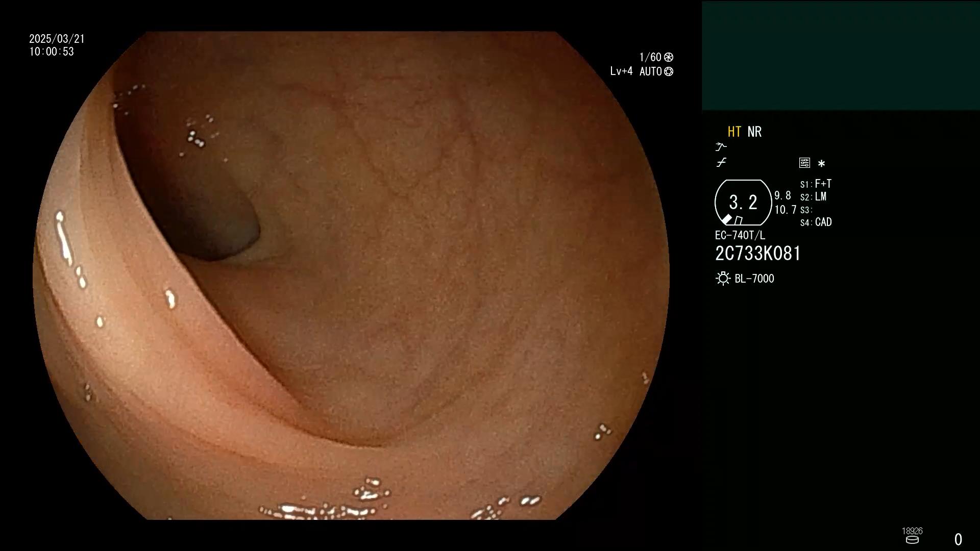The image size is (980, 551).
Task: Click the storage disk icon below 18926
Action: click(x=912, y=540)
